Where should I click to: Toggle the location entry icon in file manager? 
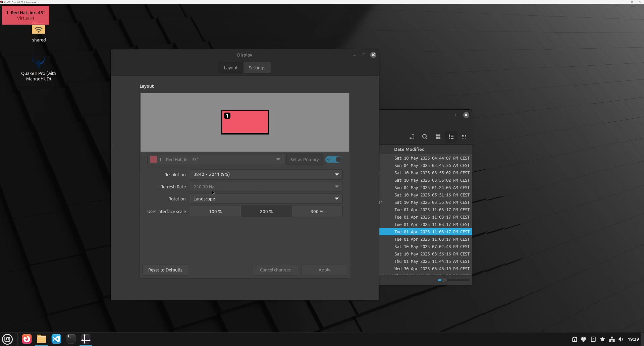412,137
